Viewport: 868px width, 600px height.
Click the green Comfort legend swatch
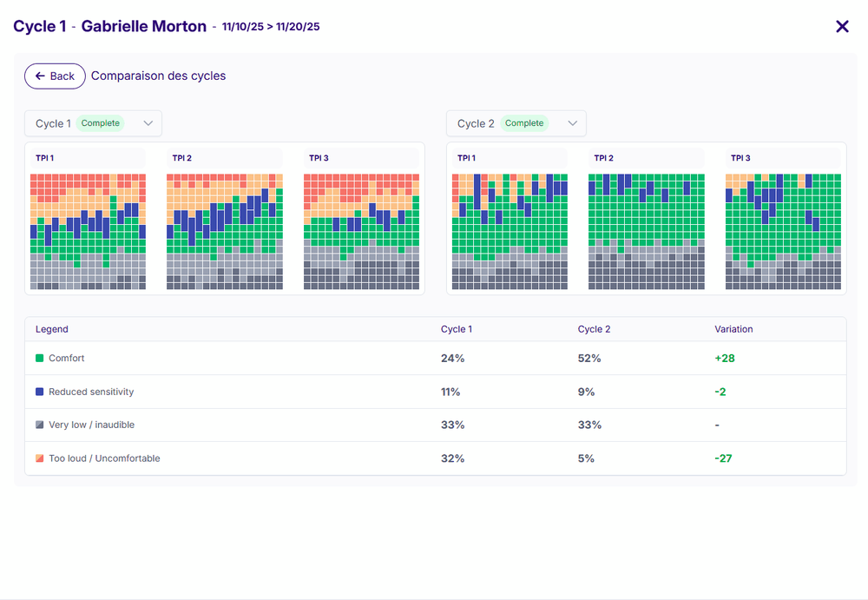click(40, 358)
